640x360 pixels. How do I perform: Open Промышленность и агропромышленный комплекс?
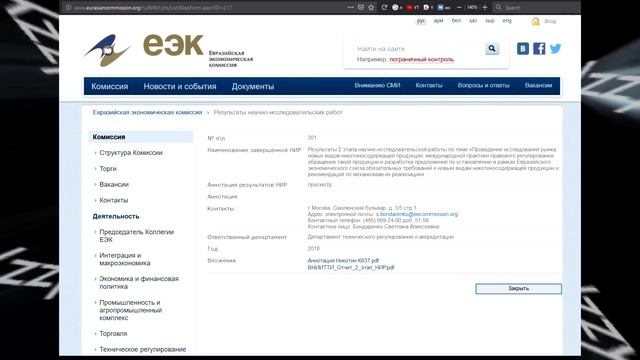pos(130,310)
